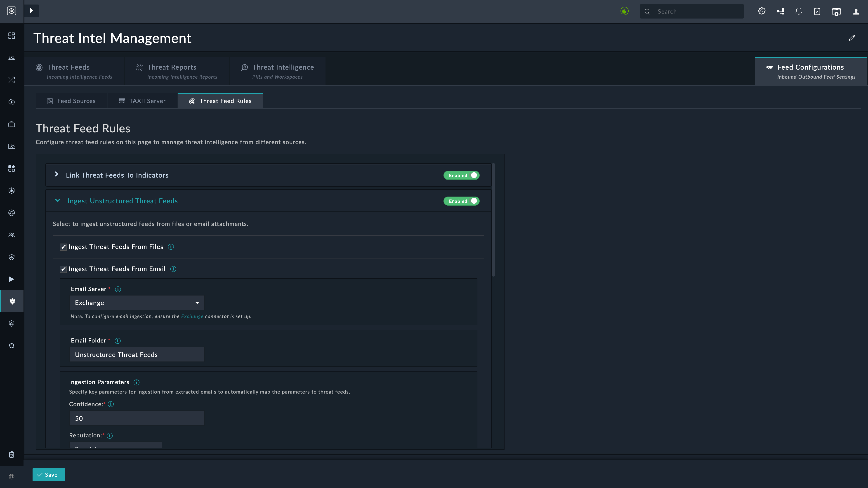Click the recycle bin icon in sidebar
The image size is (868, 488).
point(12,455)
